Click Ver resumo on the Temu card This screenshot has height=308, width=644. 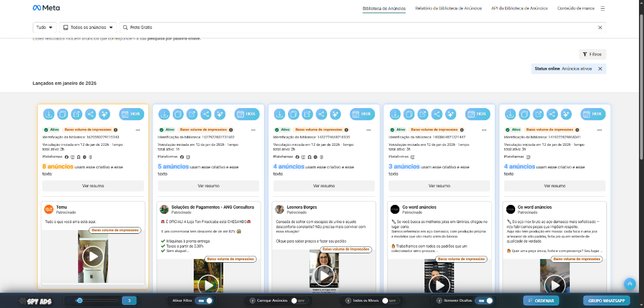point(93,186)
